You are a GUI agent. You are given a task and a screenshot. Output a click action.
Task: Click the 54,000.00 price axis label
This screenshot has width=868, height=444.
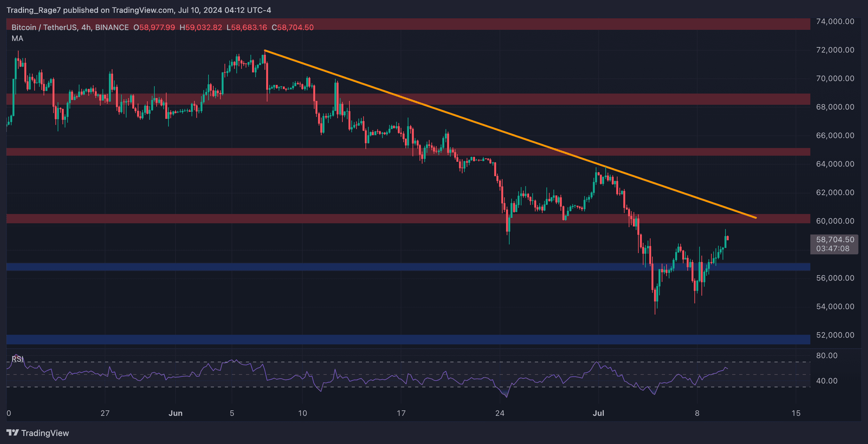(835, 307)
